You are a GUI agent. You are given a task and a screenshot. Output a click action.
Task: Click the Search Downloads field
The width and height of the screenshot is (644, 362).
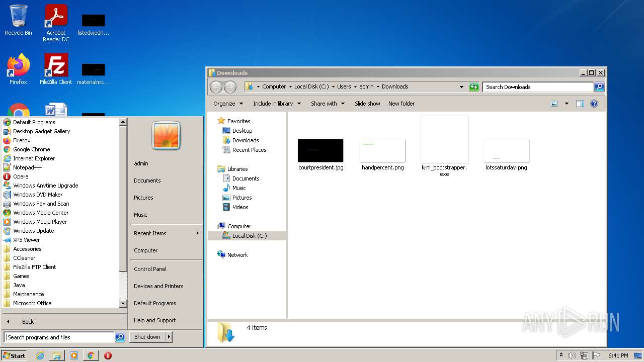(x=538, y=87)
